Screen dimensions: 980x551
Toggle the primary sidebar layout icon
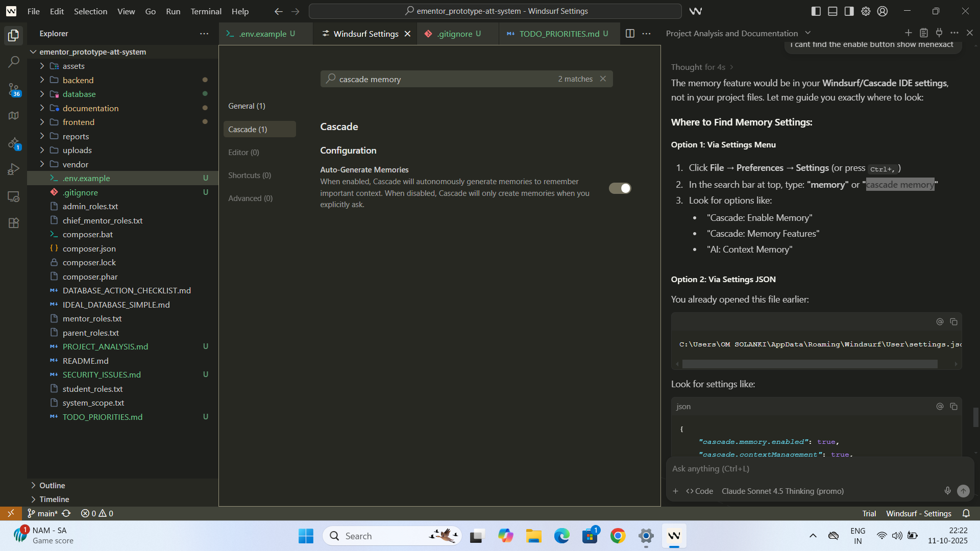[816, 11]
